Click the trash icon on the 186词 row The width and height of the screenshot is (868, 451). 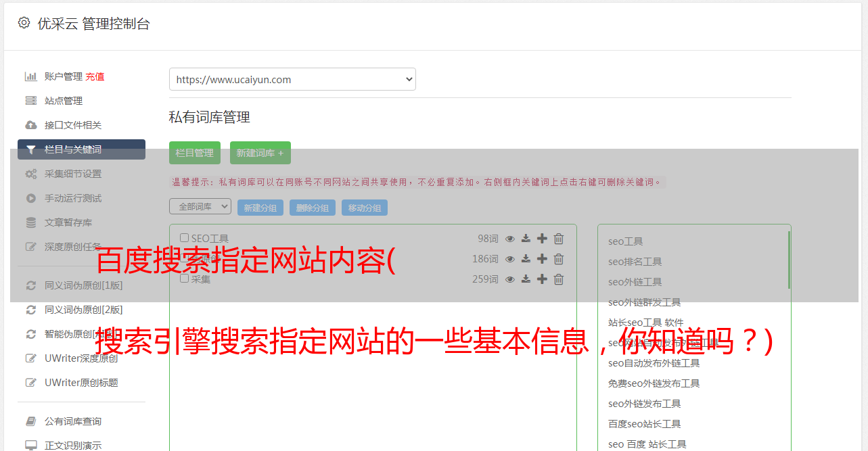(559, 259)
